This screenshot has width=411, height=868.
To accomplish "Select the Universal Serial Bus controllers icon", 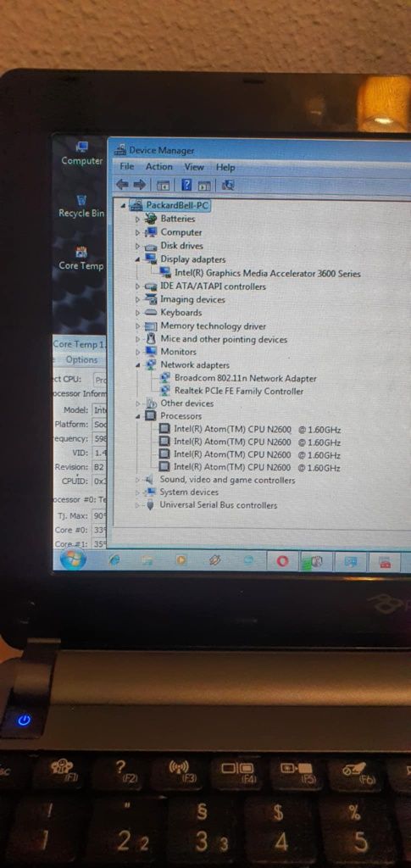I will click(149, 505).
